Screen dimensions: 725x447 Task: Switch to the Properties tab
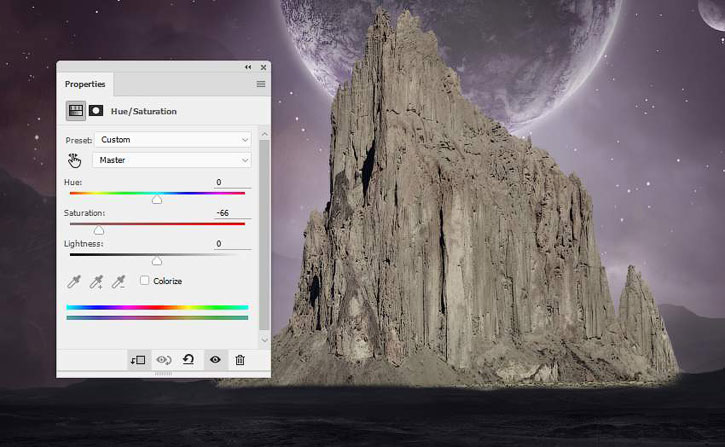(85, 84)
